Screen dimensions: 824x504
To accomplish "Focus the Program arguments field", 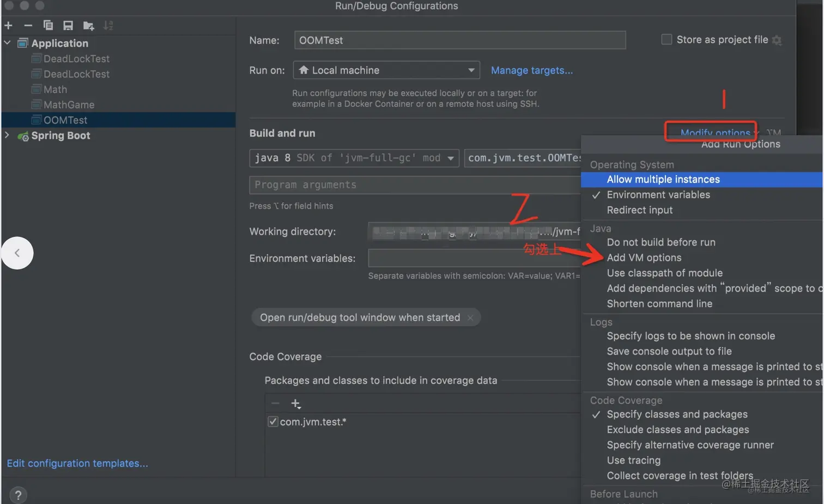I will coord(415,185).
